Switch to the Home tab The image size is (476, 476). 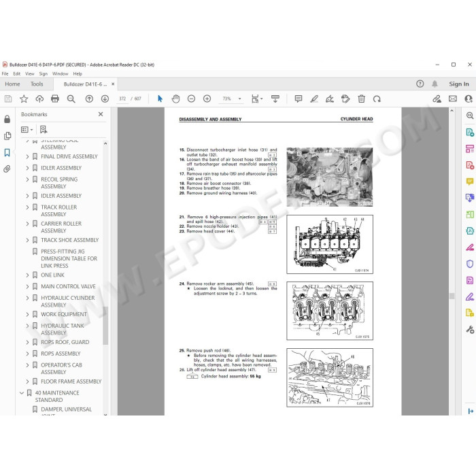12,84
